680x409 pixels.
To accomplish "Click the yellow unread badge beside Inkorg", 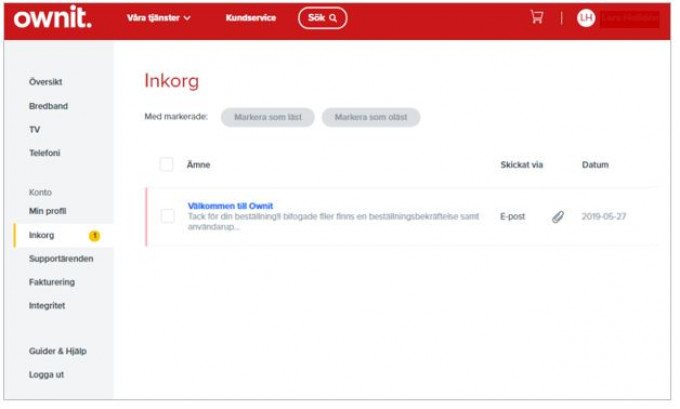I will pyautogui.click(x=94, y=236).
